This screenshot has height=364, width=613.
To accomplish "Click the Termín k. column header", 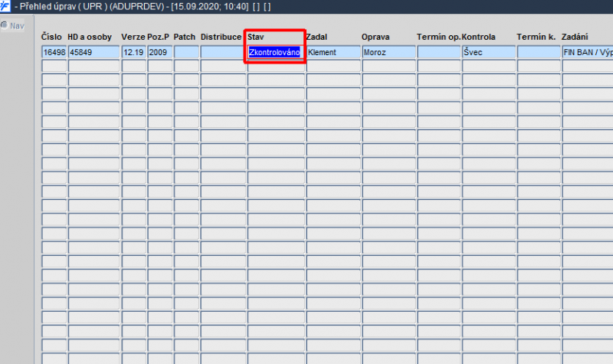I will (x=536, y=37).
